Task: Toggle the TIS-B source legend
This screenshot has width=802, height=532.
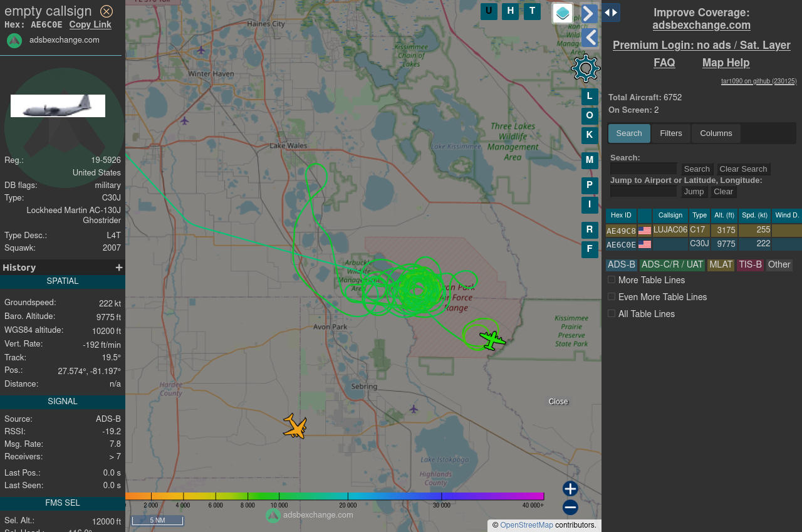Action: pyautogui.click(x=750, y=265)
